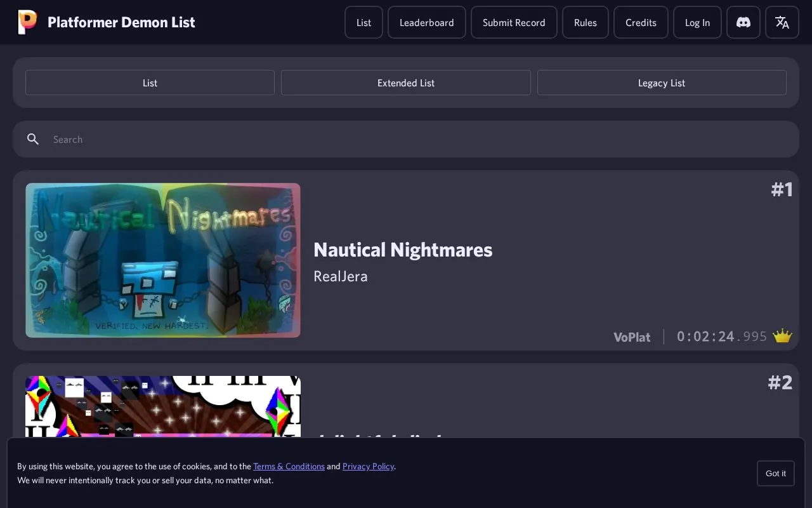
Task: Click the Platformer Demon List site title
Action: coord(121,22)
